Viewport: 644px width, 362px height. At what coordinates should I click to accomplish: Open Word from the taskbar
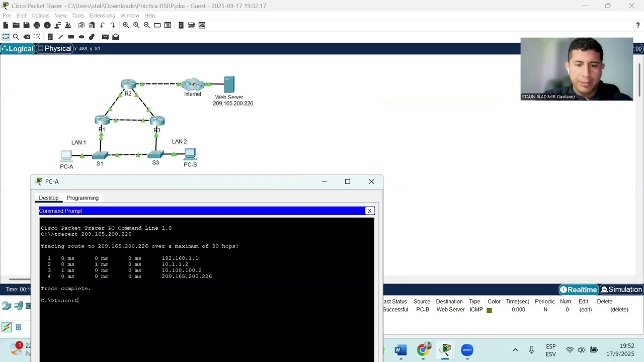[x=400, y=350]
